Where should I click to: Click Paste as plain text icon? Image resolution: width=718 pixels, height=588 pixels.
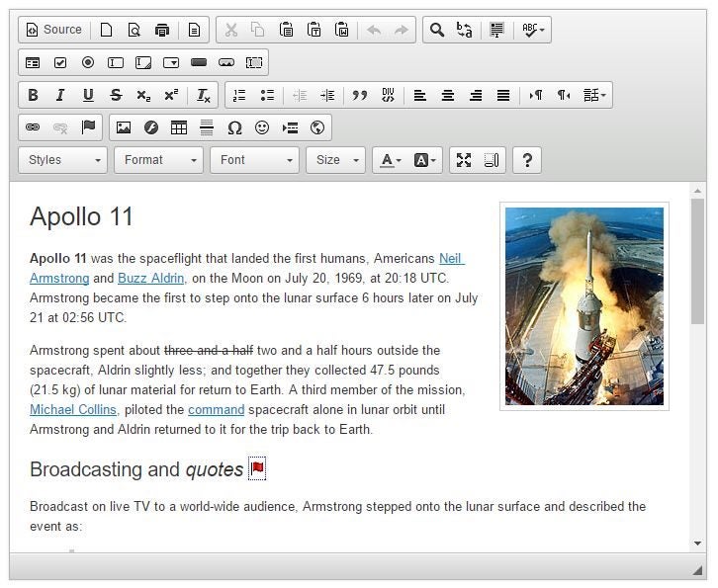pyautogui.click(x=314, y=30)
